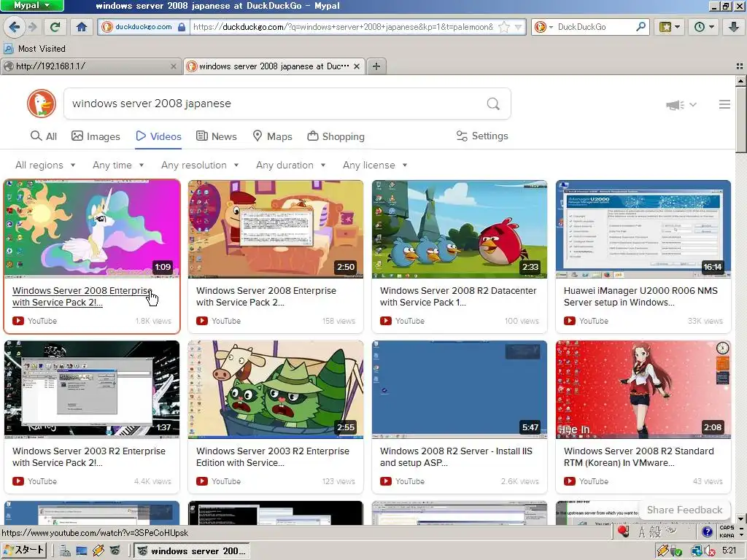Open the Any resolution filter
The image size is (747, 560).
[x=200, y=166]
